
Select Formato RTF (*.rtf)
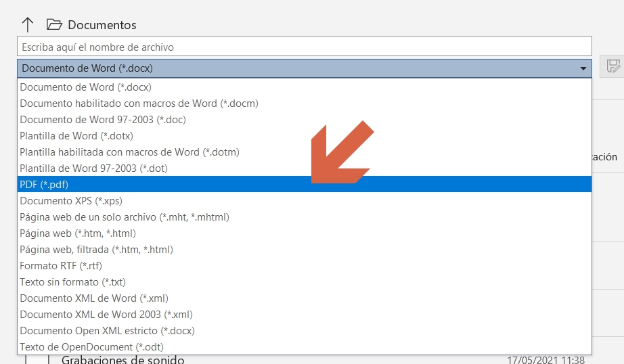[x=305, y=266]
